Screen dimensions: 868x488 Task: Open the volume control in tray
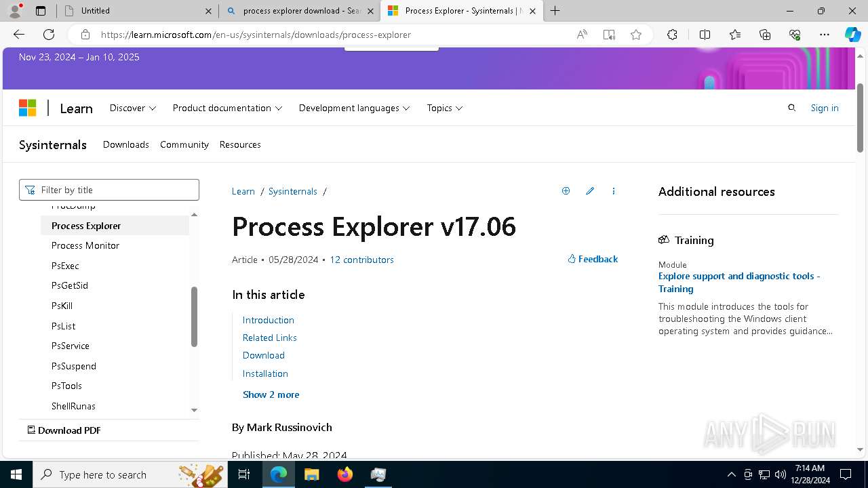point(781,474)
